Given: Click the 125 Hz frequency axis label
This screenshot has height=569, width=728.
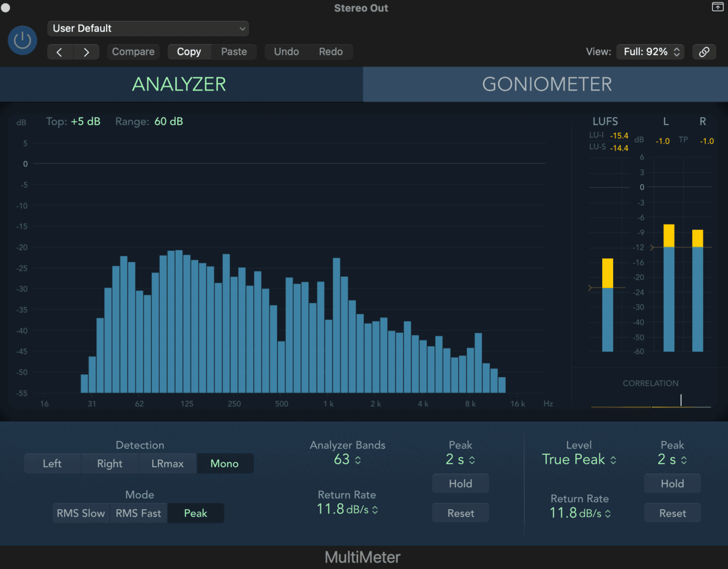Looking at the screenshot, I should click(187, 404).
